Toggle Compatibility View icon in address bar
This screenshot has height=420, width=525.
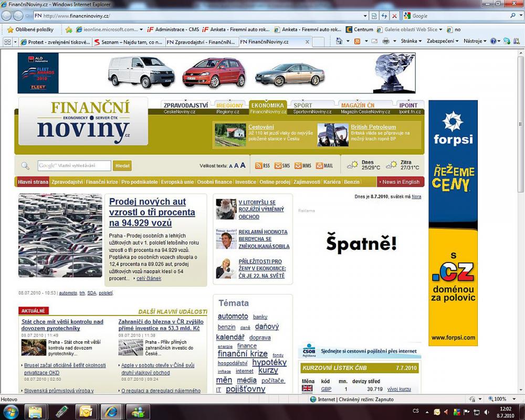pos(374,16)
